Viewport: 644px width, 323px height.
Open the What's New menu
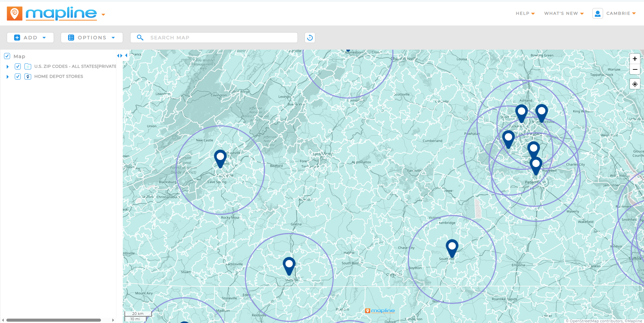click(x=564, y=13)
